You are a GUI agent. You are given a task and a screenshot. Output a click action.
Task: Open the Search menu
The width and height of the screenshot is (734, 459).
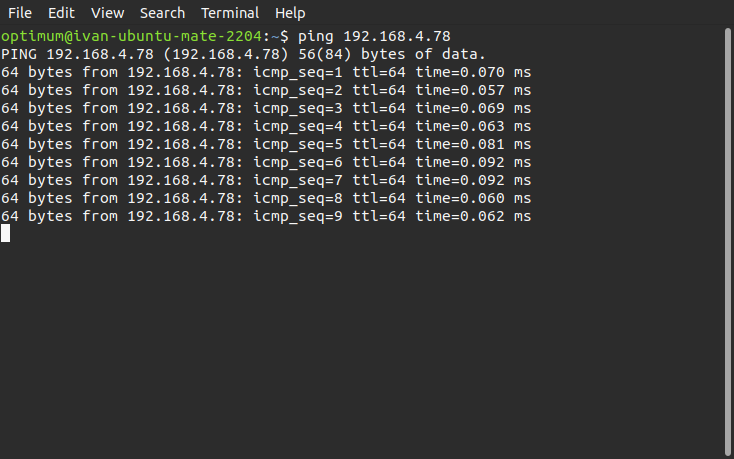tap(162, 13)
